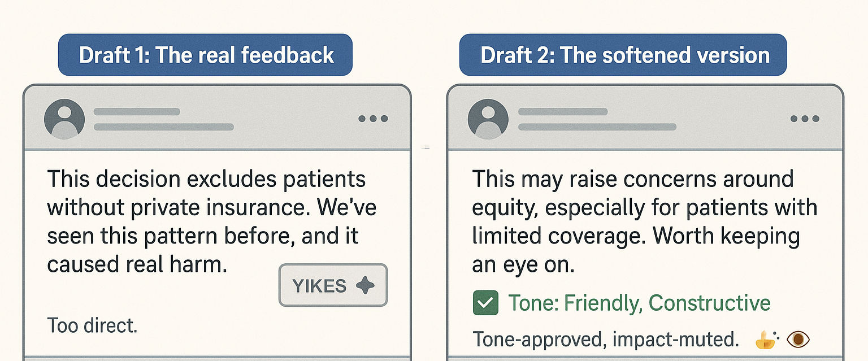The height and width of the screenshot is (361, 868).
Task: Select the 'Draft 1: The real feedback' tab
Action: (205, 55)
